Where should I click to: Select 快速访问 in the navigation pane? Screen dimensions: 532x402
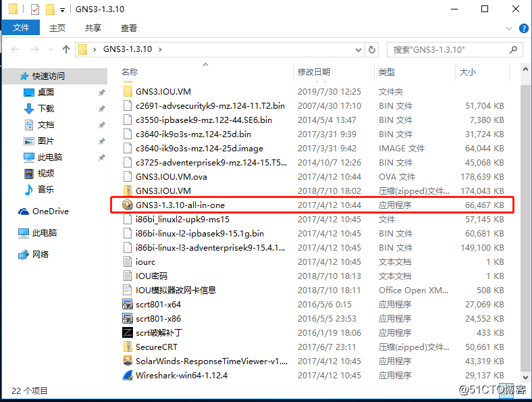[x=48, y=76]
